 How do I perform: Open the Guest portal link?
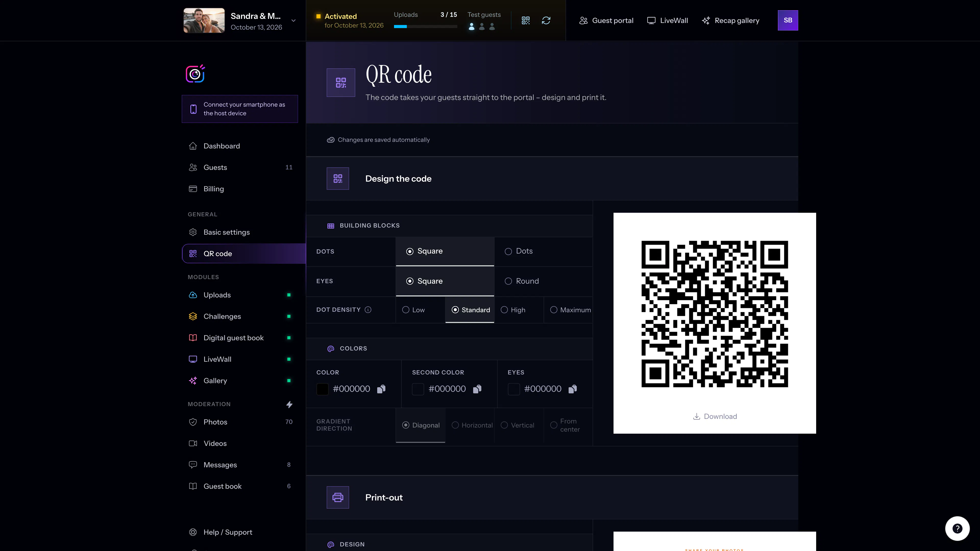click(606, 20)
